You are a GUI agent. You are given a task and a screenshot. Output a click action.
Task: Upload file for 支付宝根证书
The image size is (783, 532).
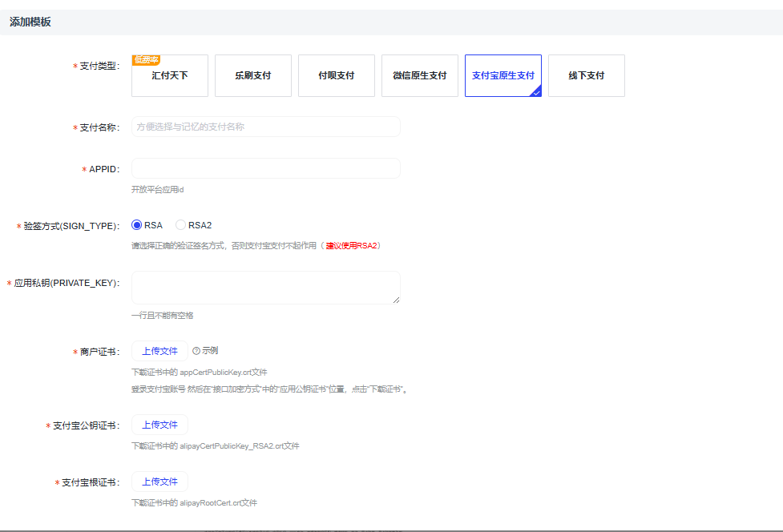click(159, 482)
